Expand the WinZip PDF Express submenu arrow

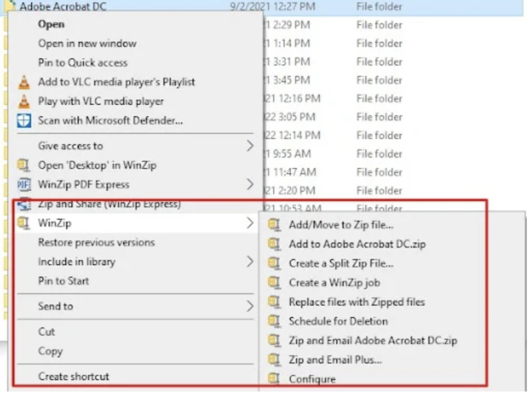[250, 184]
